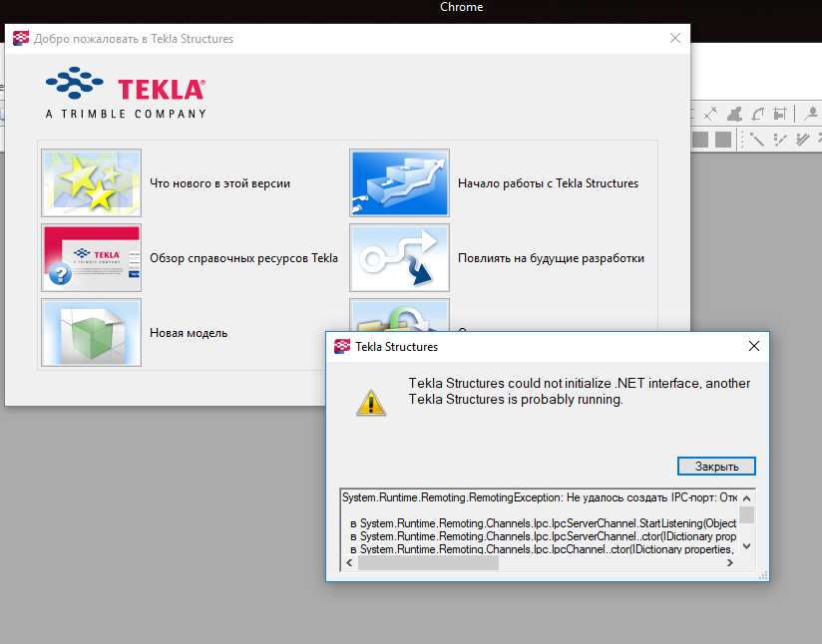Click the 'Закрыть' button in error dialog

coord(716,466)
